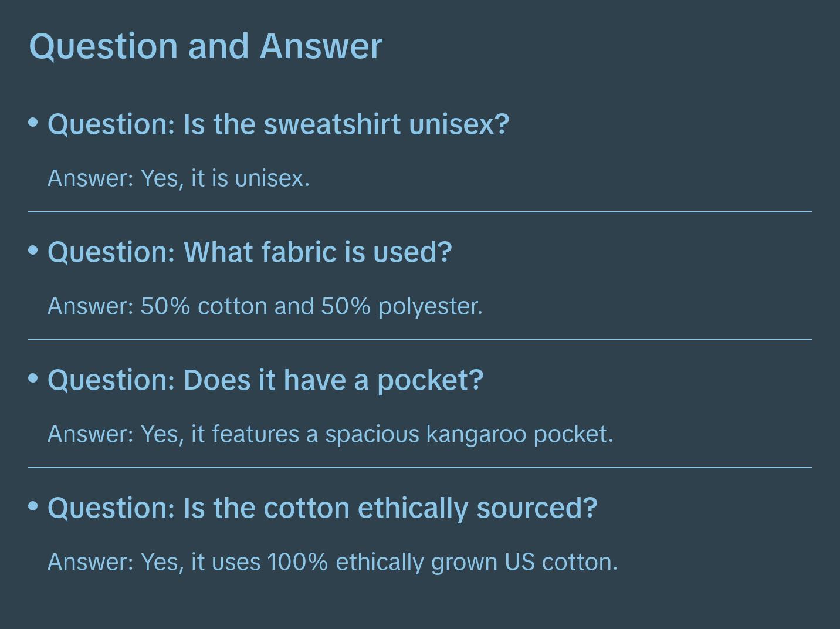Click the divider line below the pocket answer
Viewport: 840px width, 629px height.
point(420,468)
